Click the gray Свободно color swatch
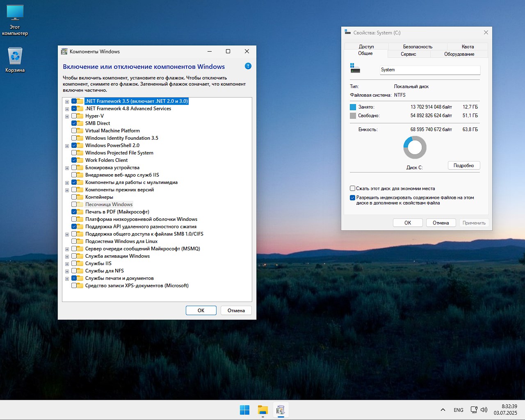 (353, 116)
